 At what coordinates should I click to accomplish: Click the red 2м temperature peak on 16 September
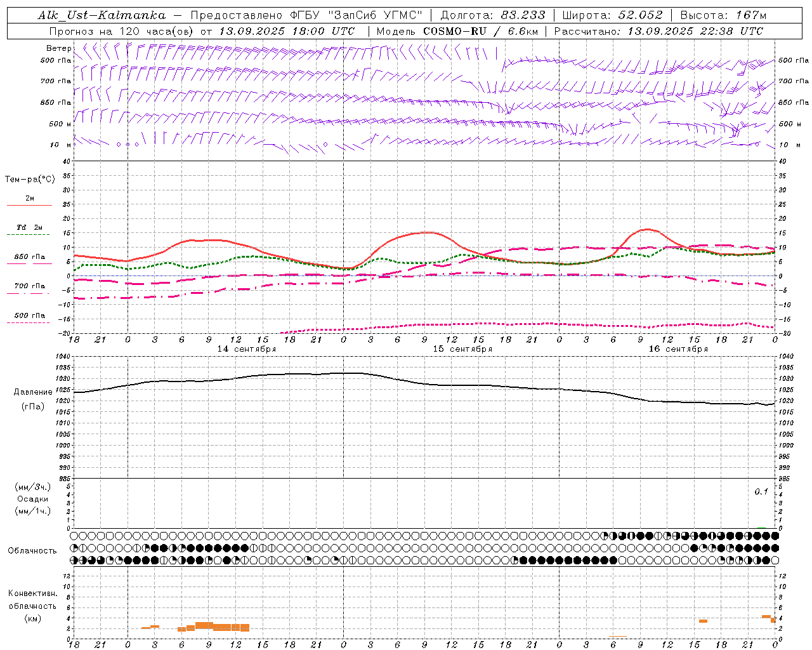pyautogui.click(x=647, y=230)
